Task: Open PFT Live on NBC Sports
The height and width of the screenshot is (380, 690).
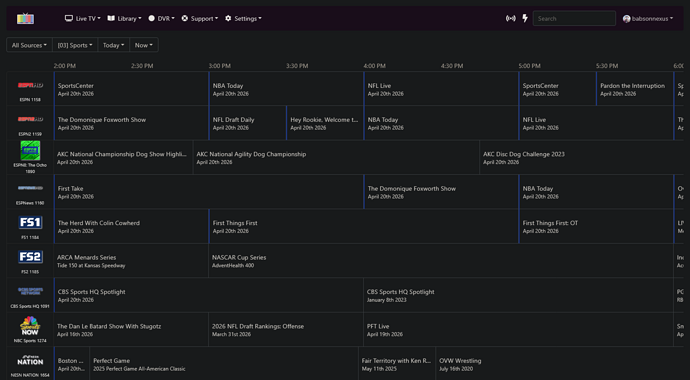Action: (518, 329)
